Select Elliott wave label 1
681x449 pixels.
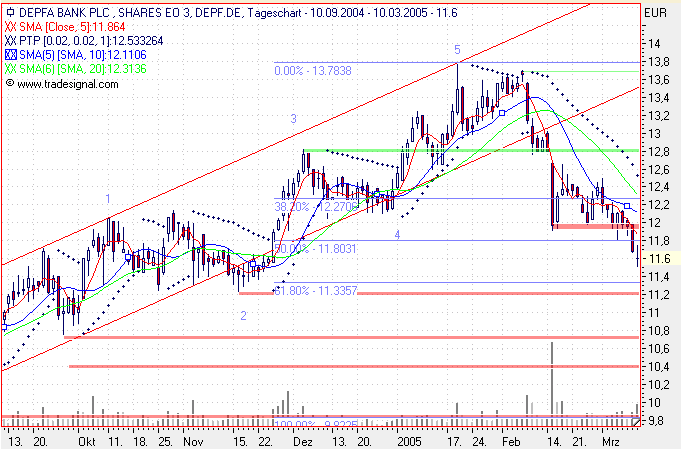click(x=108, y=199)
